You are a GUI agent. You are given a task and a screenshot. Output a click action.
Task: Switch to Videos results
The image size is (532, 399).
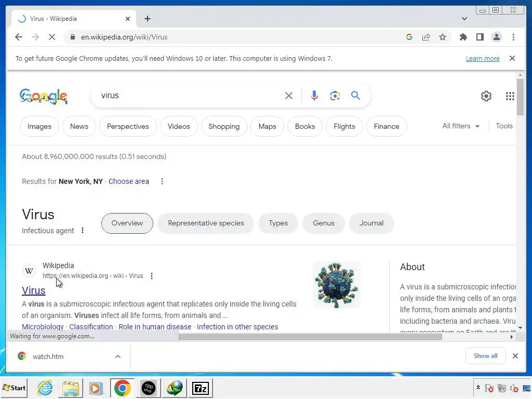[x=179, y=126]
